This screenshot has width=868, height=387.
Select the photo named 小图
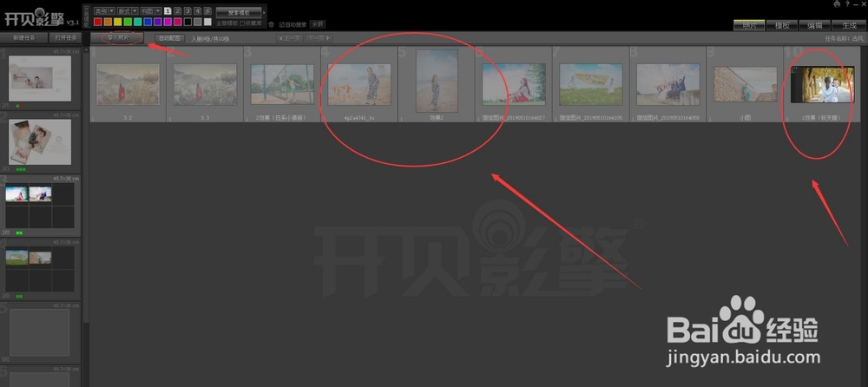point(745,84)
